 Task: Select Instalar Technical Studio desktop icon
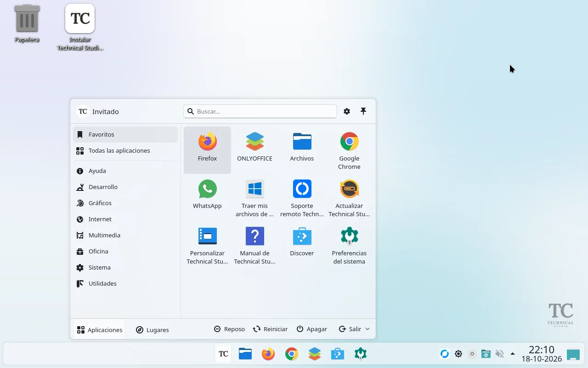[80, 27]
